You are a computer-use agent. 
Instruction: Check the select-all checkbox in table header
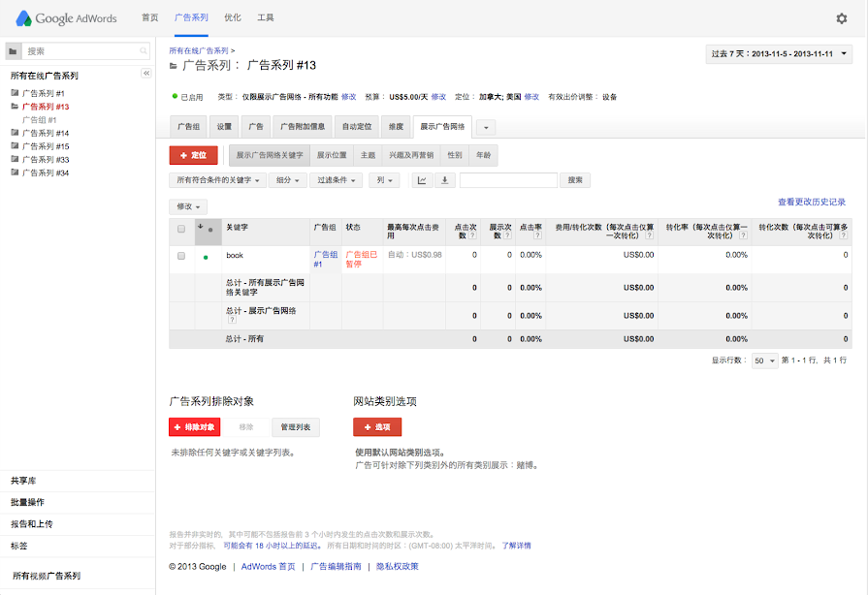click(181, 230)
